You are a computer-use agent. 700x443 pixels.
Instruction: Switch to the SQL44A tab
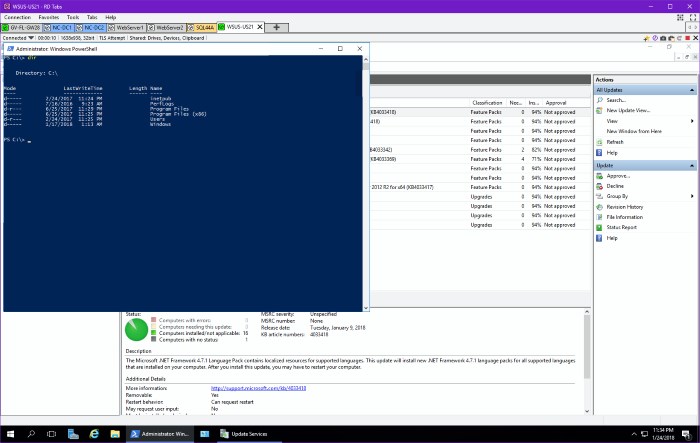coord(201,28)
